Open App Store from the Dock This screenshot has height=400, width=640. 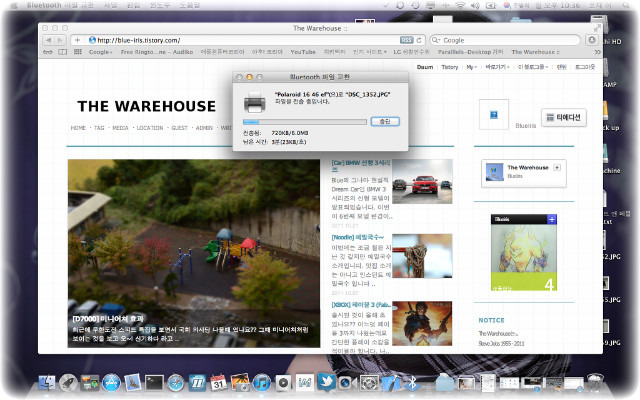point(111,382)
